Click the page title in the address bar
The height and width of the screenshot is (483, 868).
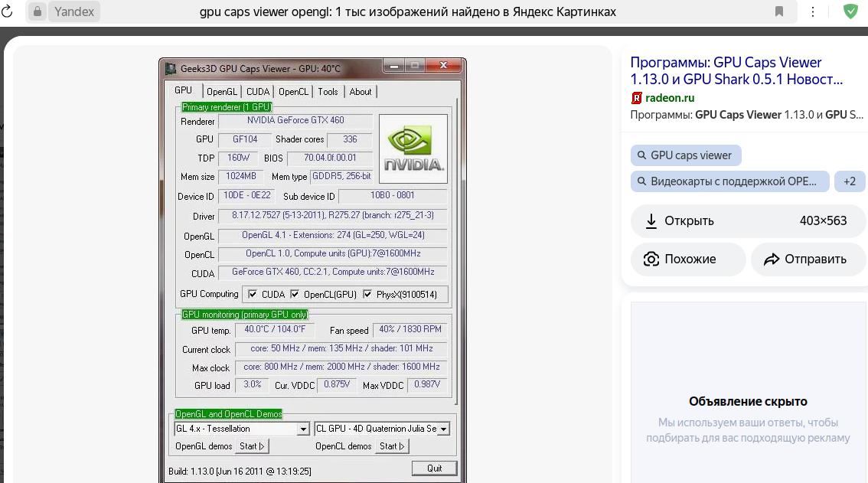coord(407,11)
